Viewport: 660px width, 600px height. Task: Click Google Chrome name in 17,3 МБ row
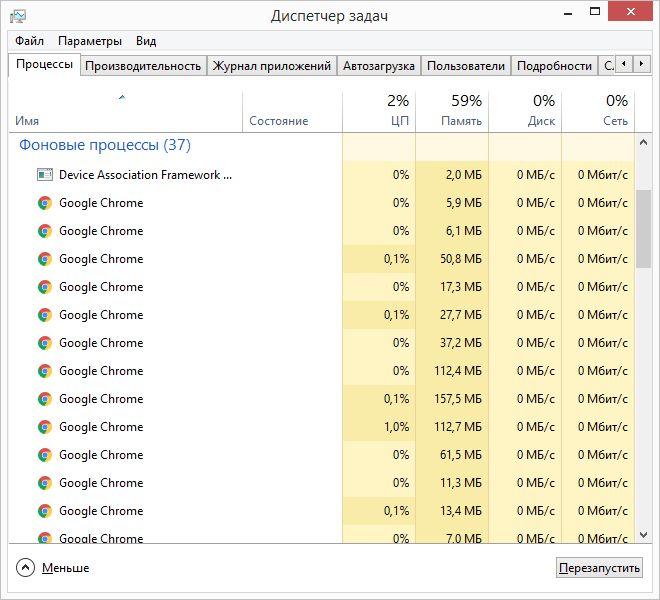point(101,287)
